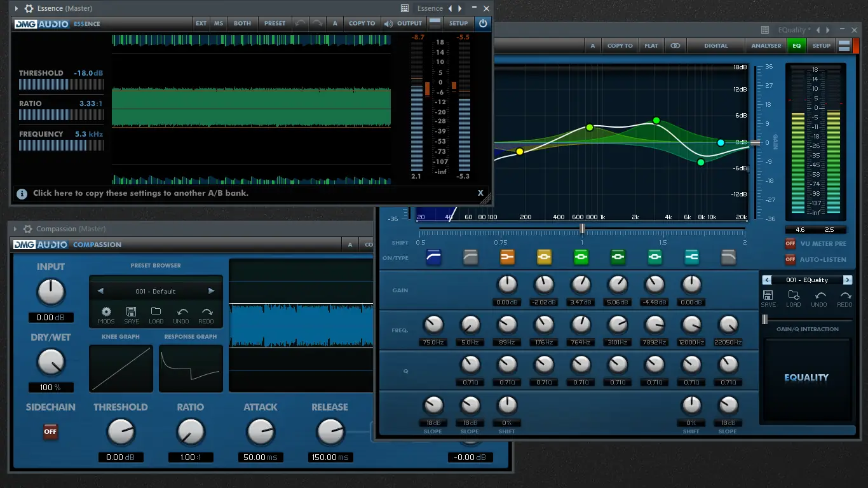The width and height of the screenshot is (868, 488).
Task: Click the preset grid icon in EQuality title bar
Action: pyautogui.click(x=765, y=30)
